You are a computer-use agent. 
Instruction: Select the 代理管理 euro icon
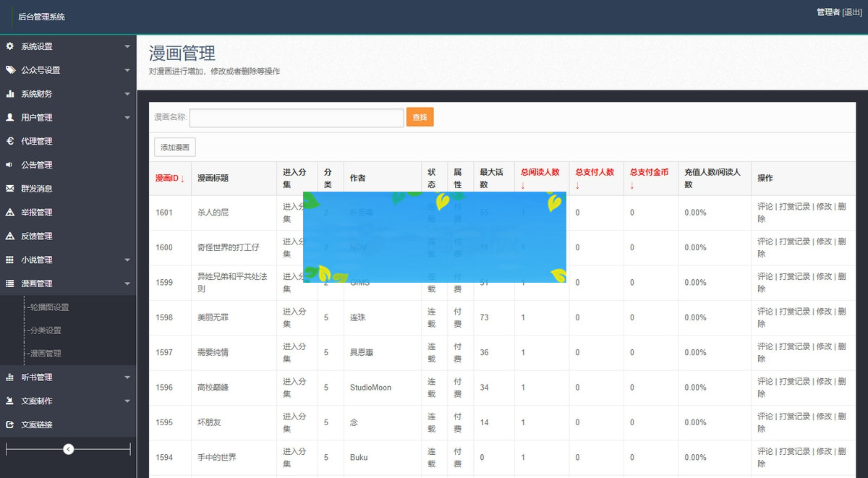pos(9,140)
